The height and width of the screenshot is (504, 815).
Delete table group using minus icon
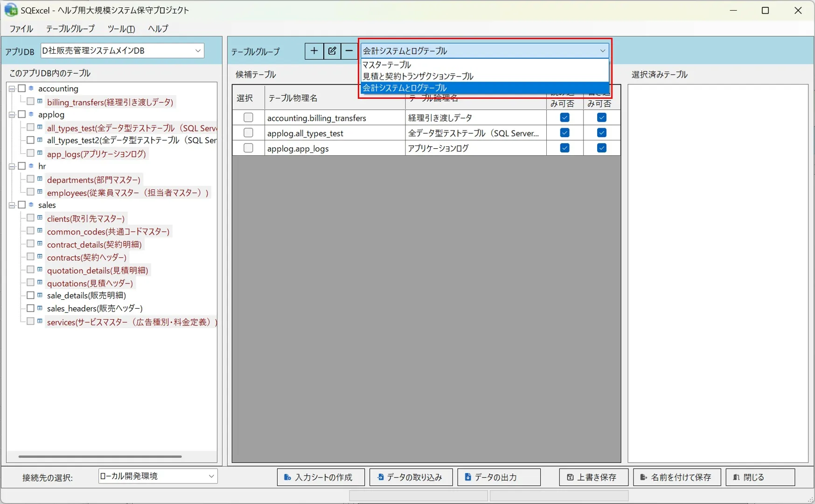(x=349, y=51)
